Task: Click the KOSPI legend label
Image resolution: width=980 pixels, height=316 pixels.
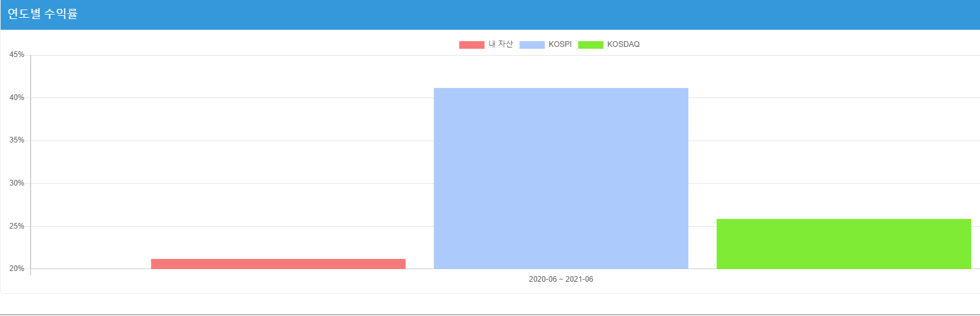Action: [x=561, y=44]
